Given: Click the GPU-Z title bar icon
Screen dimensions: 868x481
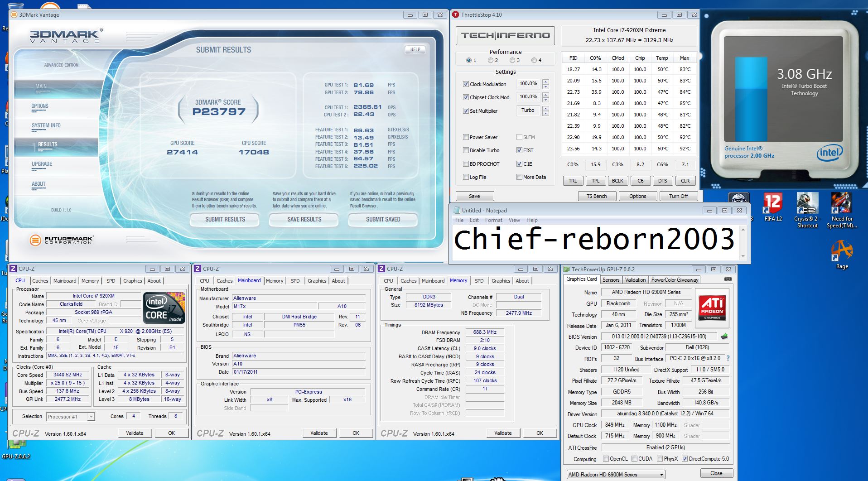Looking at the screenshot, I should tap(566, 269).
